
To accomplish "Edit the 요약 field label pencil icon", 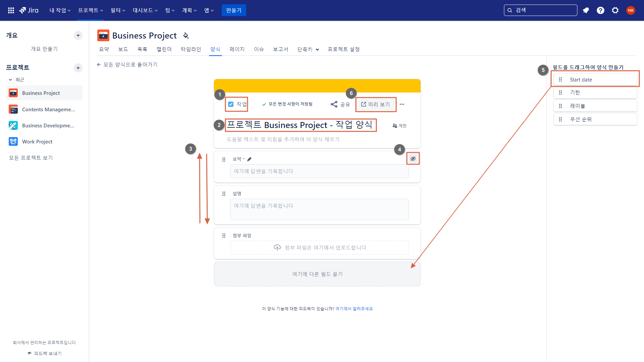I will (249, 159).
